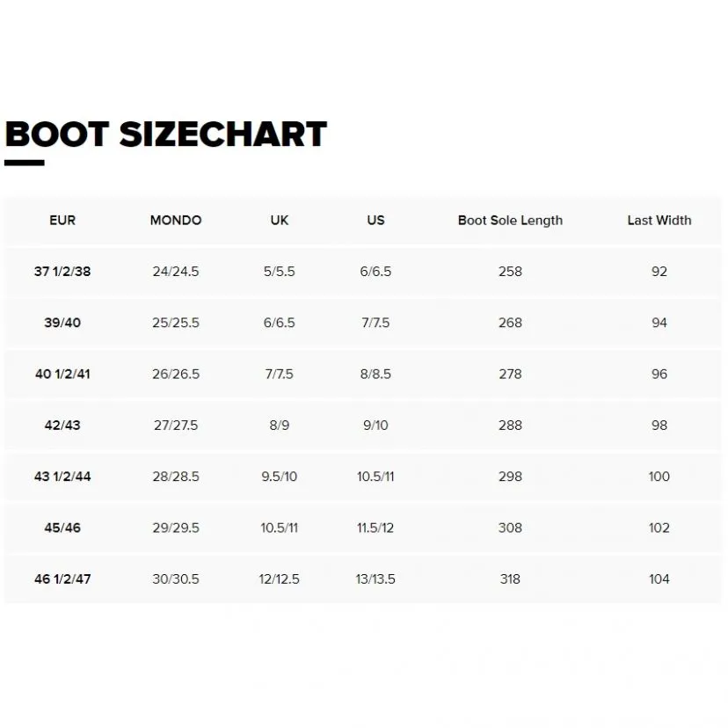The image size is (728, 728).
Task: Click the MONDO 30/30.5 cell
Action: 176,579
